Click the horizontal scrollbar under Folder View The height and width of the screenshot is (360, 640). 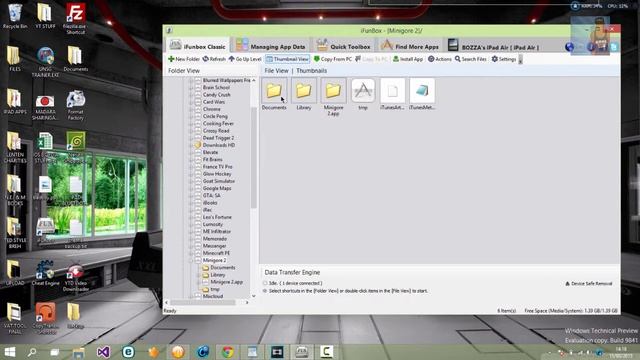(203, 302)
